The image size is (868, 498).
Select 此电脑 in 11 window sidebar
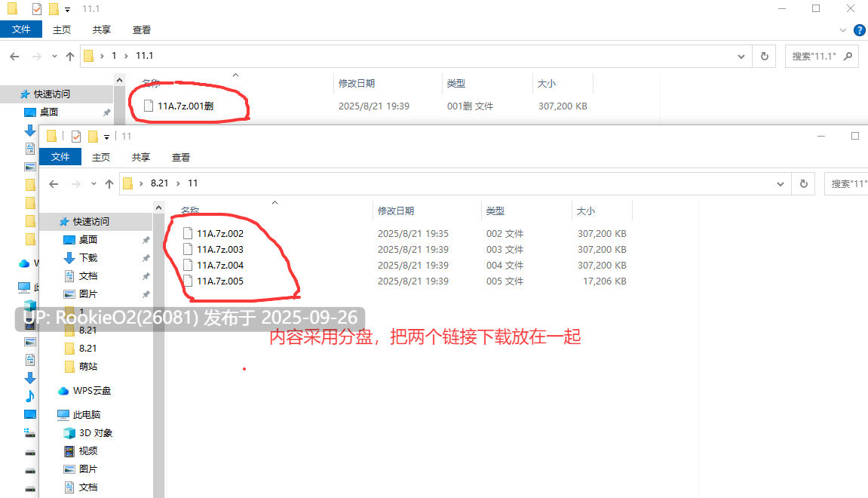pos(87,415)
